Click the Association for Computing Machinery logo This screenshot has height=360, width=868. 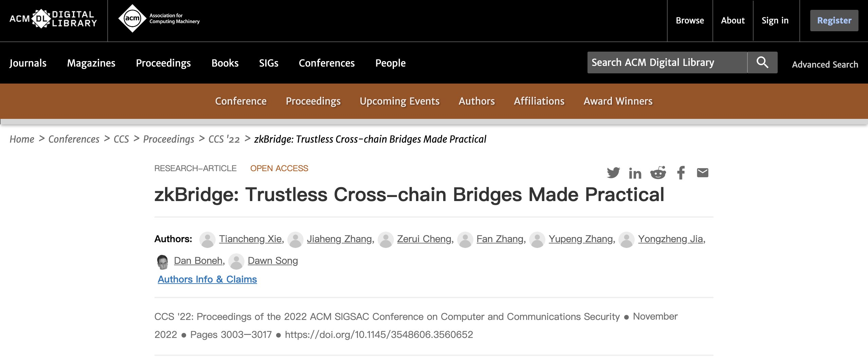pyautogui.click(x=159, y=19)
